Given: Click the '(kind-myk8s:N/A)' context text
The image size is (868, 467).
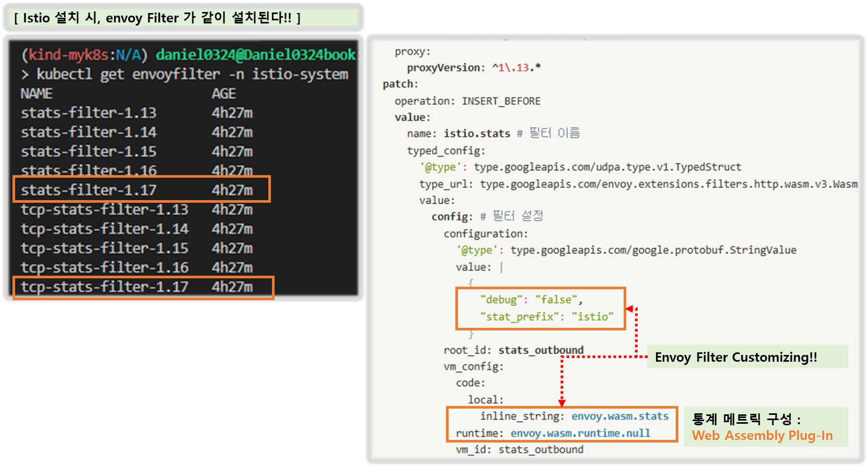Looking at the screenshot, I should coord(85,55).
